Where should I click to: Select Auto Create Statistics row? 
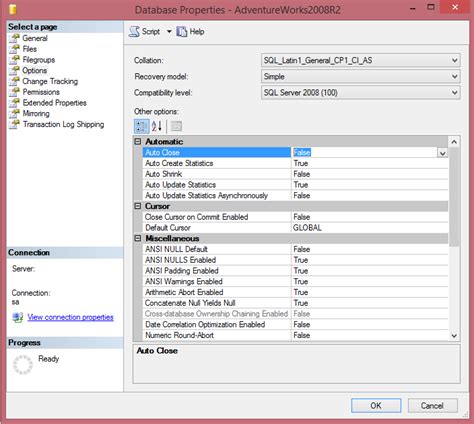(x=295, y=163)
